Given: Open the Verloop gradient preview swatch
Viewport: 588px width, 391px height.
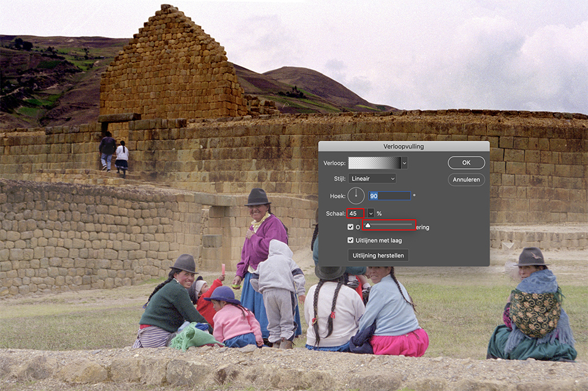Looking at the screenshot, I should point(374,163).
